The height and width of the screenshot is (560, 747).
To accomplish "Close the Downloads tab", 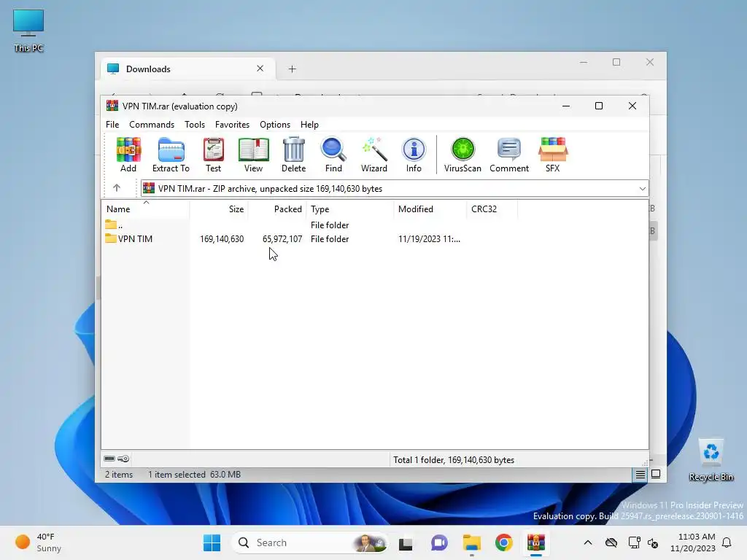I will (260, 69).
